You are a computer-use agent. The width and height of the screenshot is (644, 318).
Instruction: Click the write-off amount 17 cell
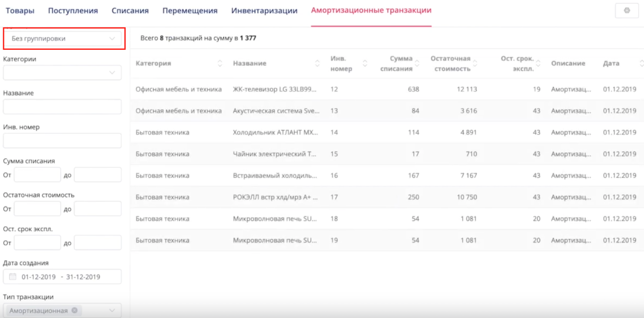[x=415, y=154]
